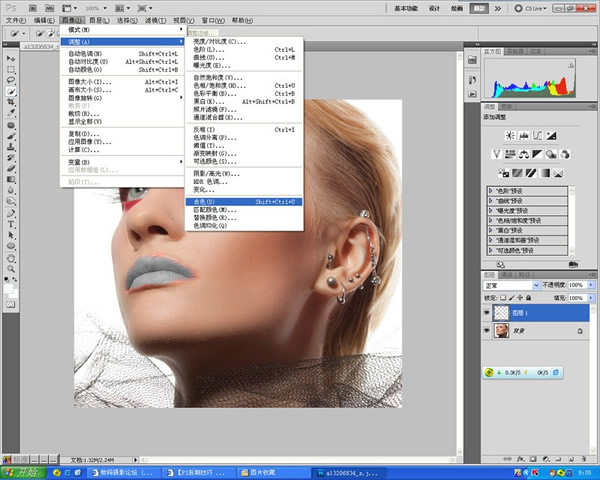The image size is (600, 480).
Task: Add a Color Balance adjustment (scales icon)
Action: 523,154
